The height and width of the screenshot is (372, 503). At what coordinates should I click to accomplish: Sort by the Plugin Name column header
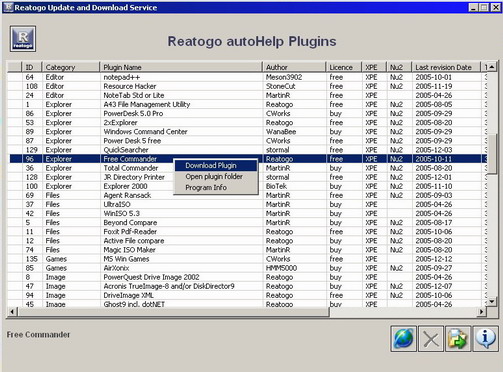(181, 67)
